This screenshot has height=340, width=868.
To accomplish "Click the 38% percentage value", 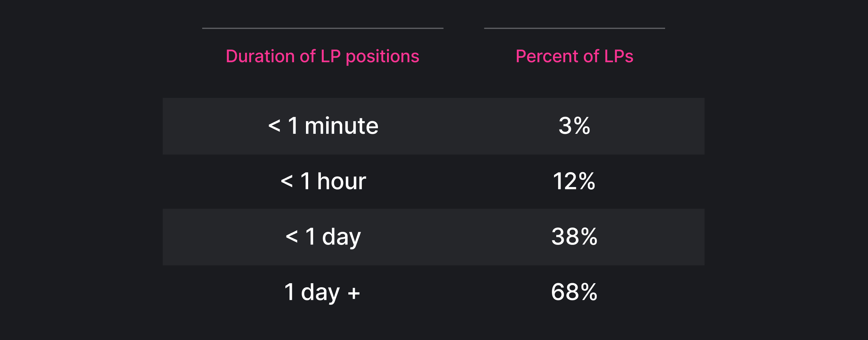I will click(574, 237).
